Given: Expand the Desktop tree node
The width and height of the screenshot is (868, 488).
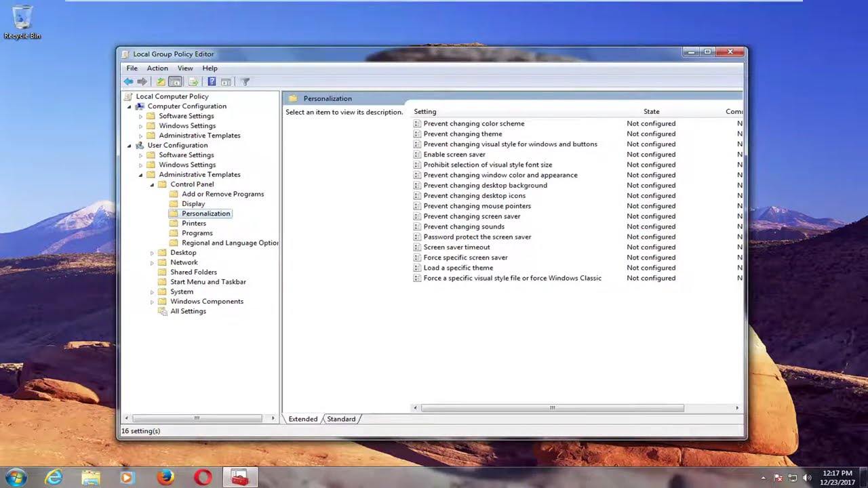Looking at the screenshot, I should (x=152, y=253).
